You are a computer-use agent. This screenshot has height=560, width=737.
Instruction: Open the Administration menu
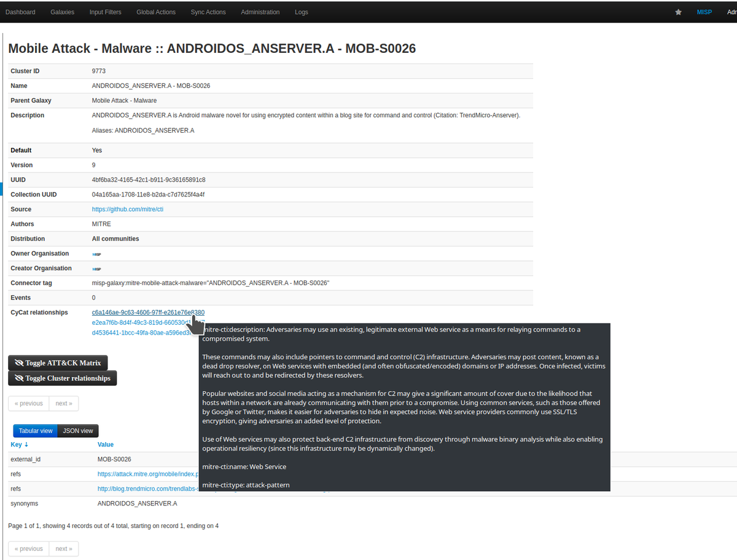pyautogui.click(x=260, y=12)
